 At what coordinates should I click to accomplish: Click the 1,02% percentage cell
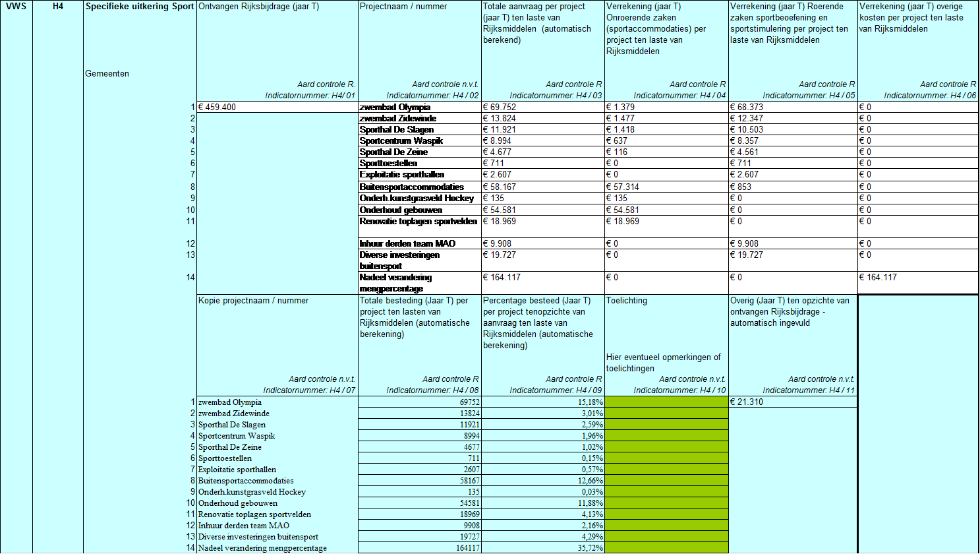tap(543, 447)
